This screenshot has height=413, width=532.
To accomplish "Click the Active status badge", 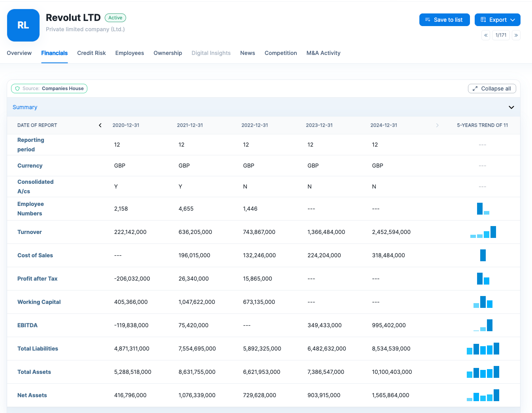I will 115,18.
